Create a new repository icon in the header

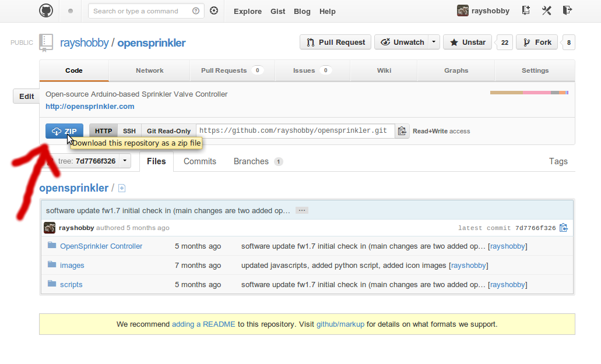(x=526, y=10)
